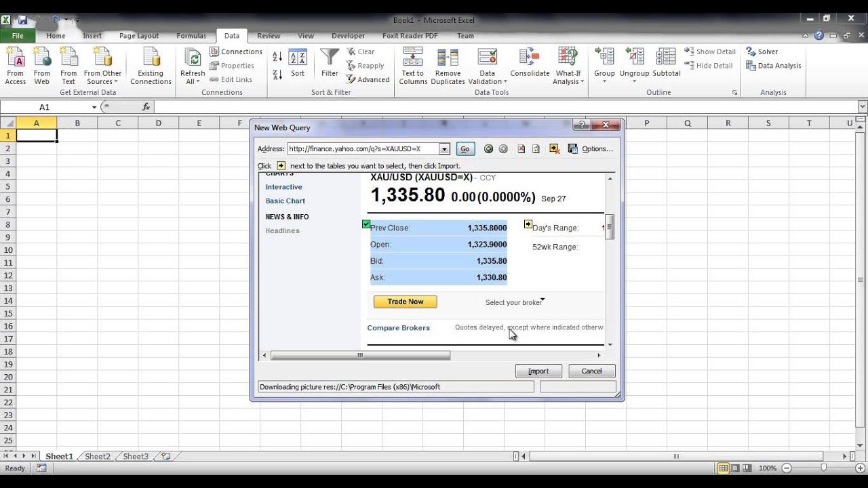Click the Go button
Viewport: 868px width, 488px height.
pyautogui.click(x=465, y=149)
